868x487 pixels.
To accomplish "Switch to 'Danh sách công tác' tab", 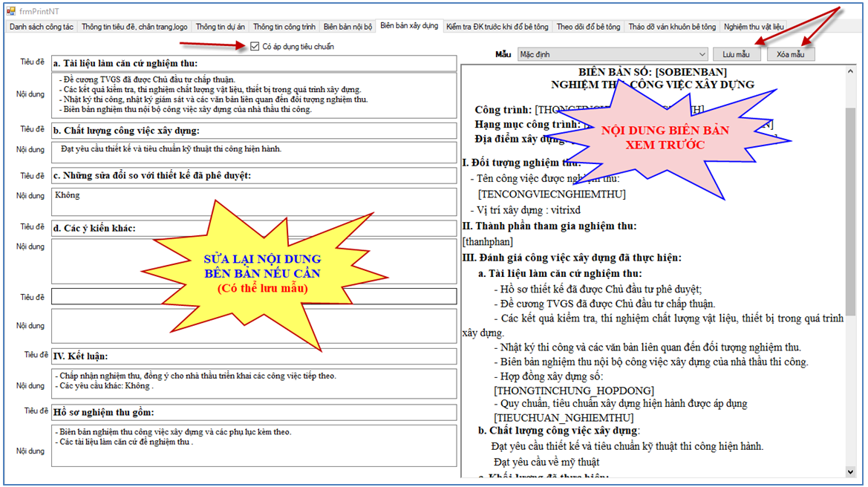I will [x=42, y=27].
